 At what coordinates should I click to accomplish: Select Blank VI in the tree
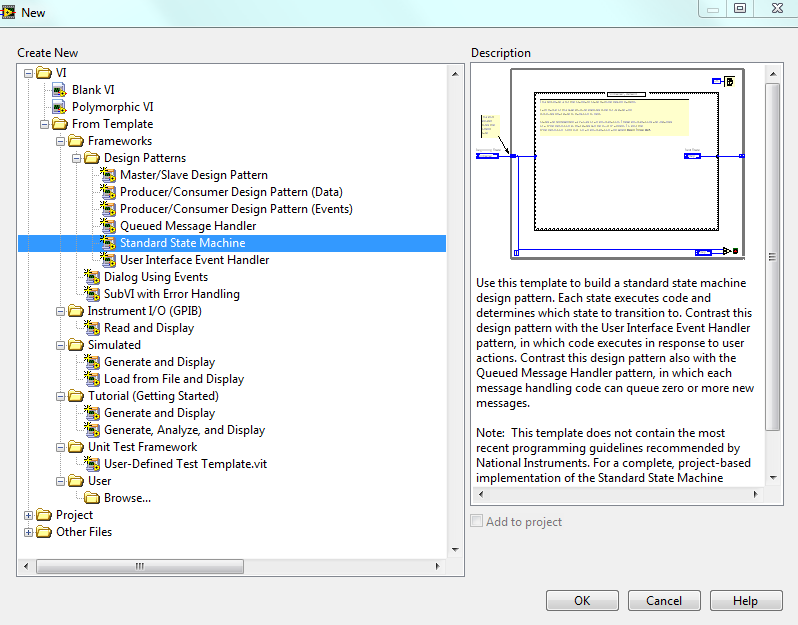pyautogui.click(x=93, y=90)
